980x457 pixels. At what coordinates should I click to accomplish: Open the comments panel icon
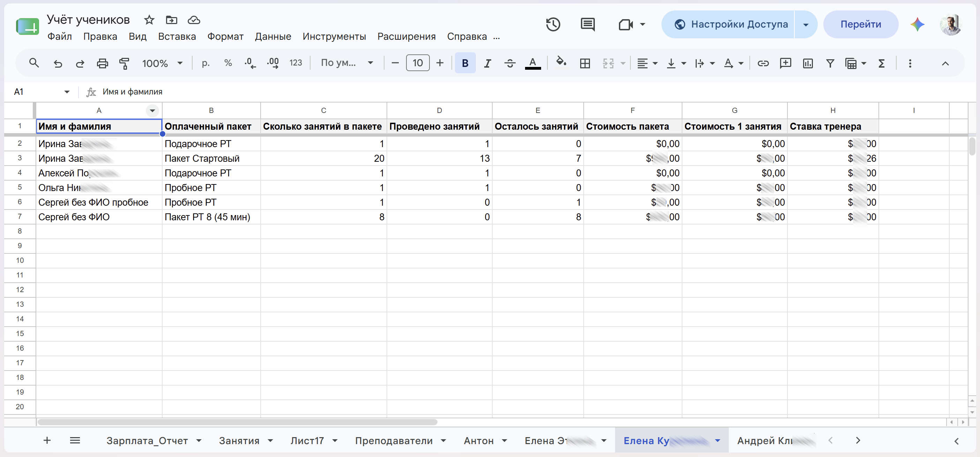point(588,25)
